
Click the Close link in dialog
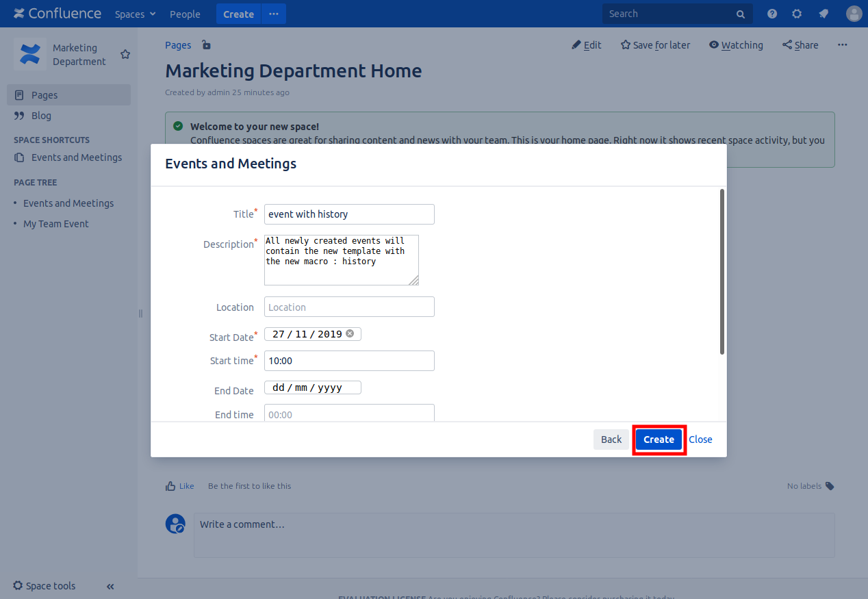pyautogui.click(x=700, y=439)
